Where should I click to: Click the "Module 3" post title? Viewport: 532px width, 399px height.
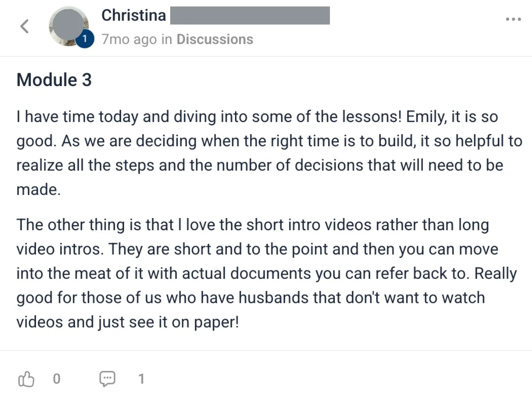pyautogui.click(x=54, y=80)
